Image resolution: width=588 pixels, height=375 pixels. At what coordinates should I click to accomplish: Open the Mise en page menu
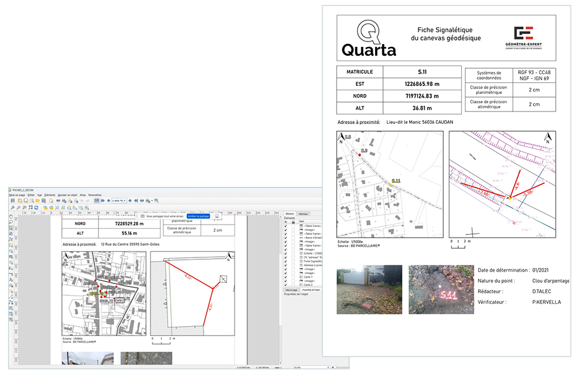[17, 195]
